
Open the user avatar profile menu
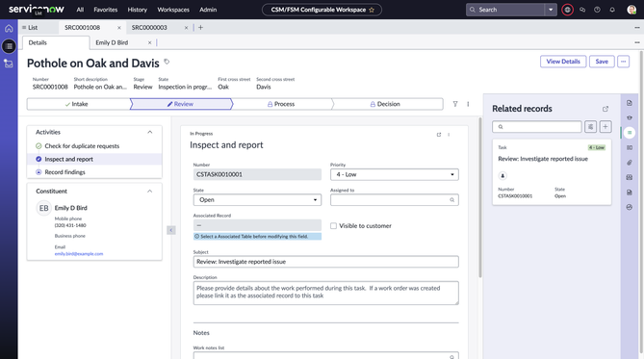631,10
